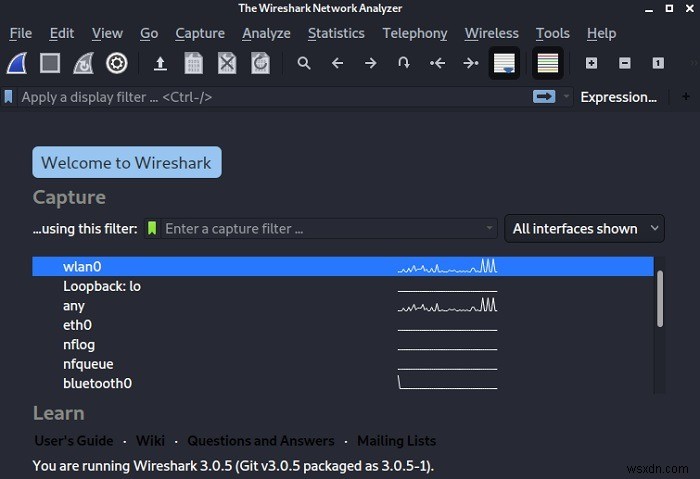Toggle packet list colorization
The image size is (700, 479).
548,63
